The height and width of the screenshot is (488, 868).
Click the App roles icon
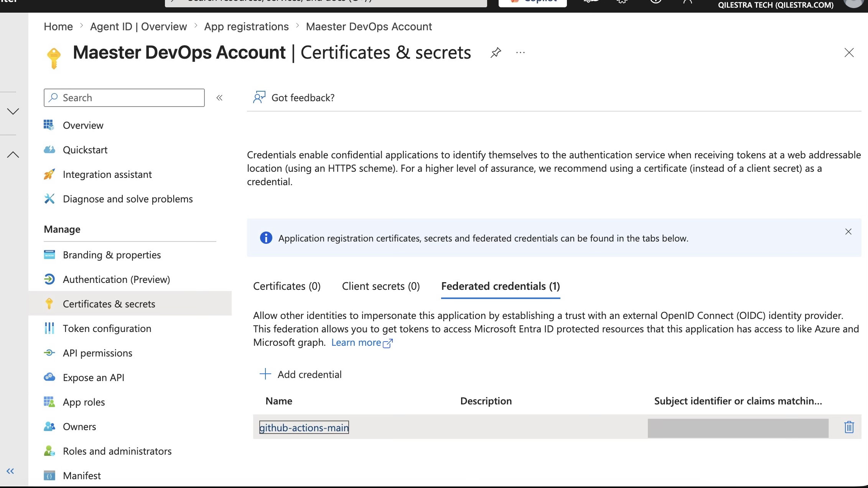(49, 402)
